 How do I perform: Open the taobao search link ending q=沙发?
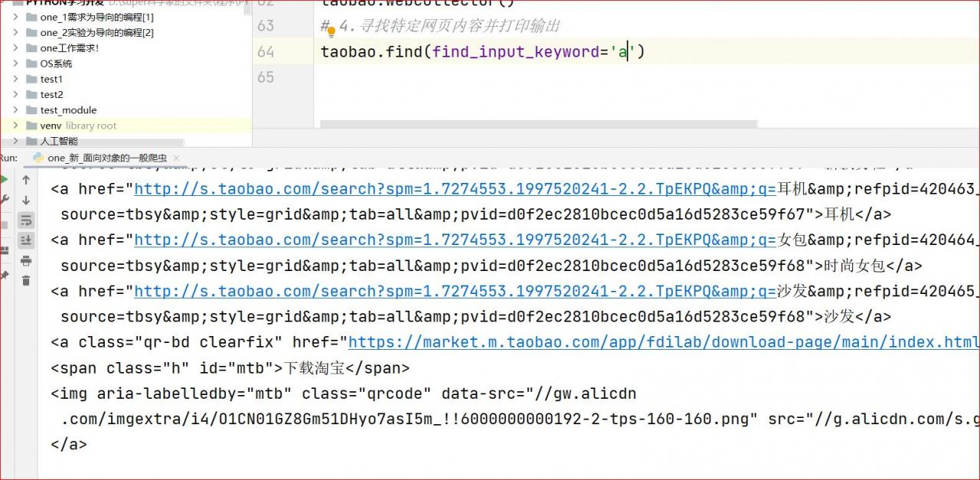[455, 292]
